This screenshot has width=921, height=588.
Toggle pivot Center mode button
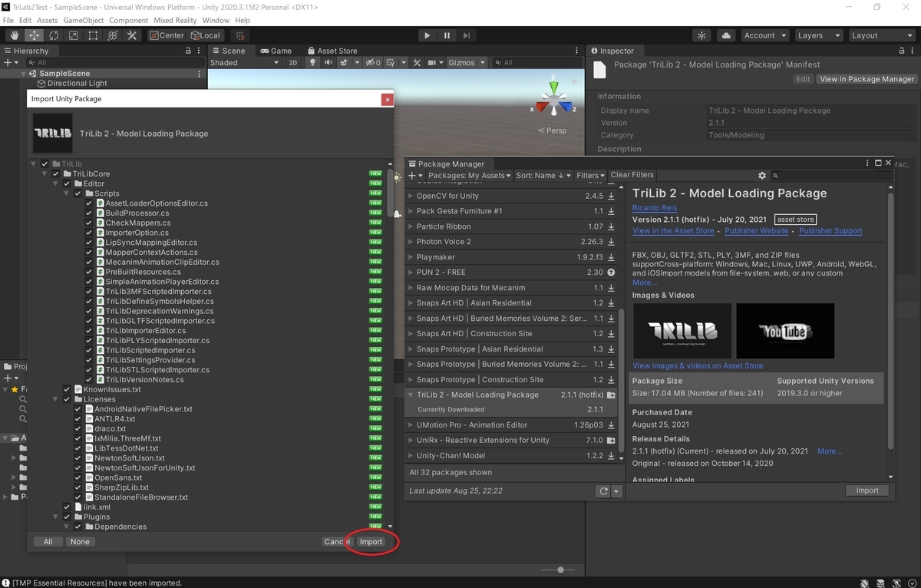[167, 35]
